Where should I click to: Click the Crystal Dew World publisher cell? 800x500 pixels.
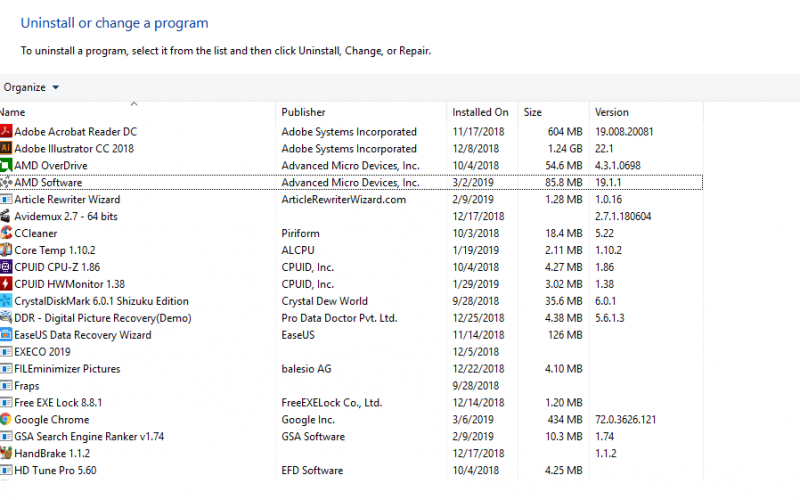[x=324, y=301]
